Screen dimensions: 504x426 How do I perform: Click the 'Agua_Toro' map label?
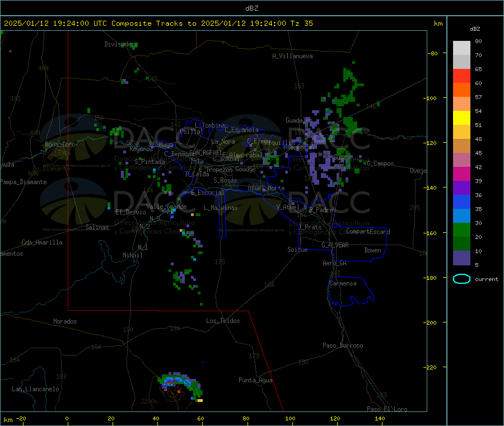click(x=60, y=144)
